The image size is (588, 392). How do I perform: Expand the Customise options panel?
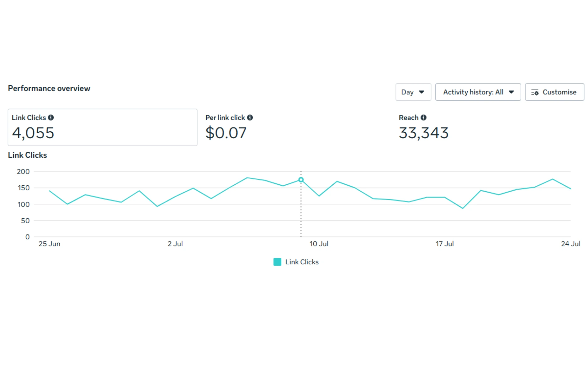coord(554,92)
